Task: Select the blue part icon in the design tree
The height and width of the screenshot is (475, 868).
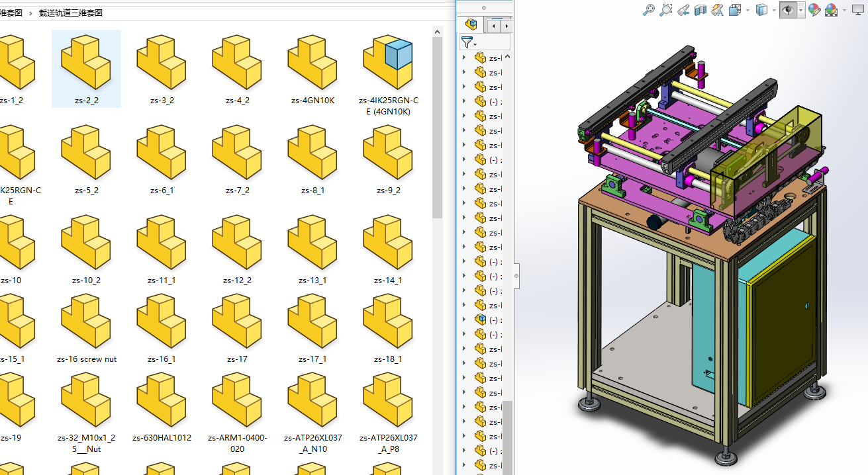Action: 481,320
